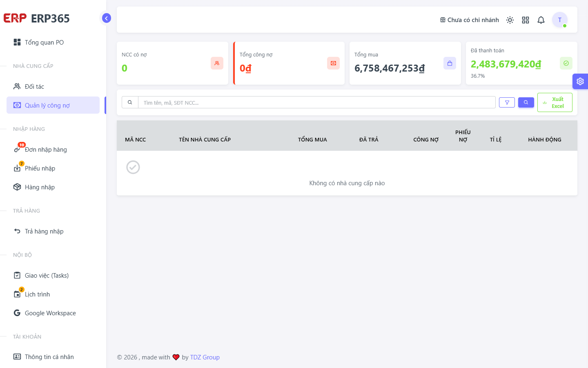588x368 pixels.
Task: Click TÊN NHÀ CUNG CẤP column header
Action: click(205, 139)
